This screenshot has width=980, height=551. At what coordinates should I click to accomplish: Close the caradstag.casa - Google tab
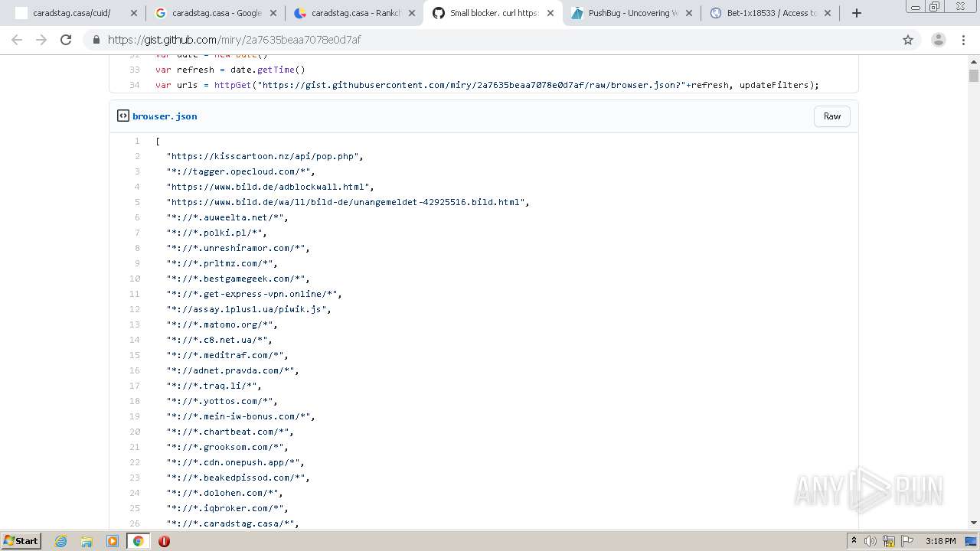(x=273, y=13)
